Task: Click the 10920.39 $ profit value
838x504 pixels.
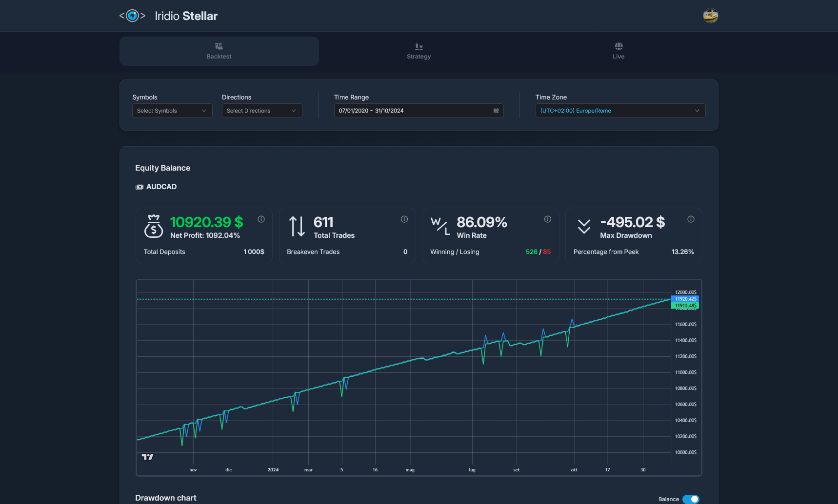Action: 206,222
